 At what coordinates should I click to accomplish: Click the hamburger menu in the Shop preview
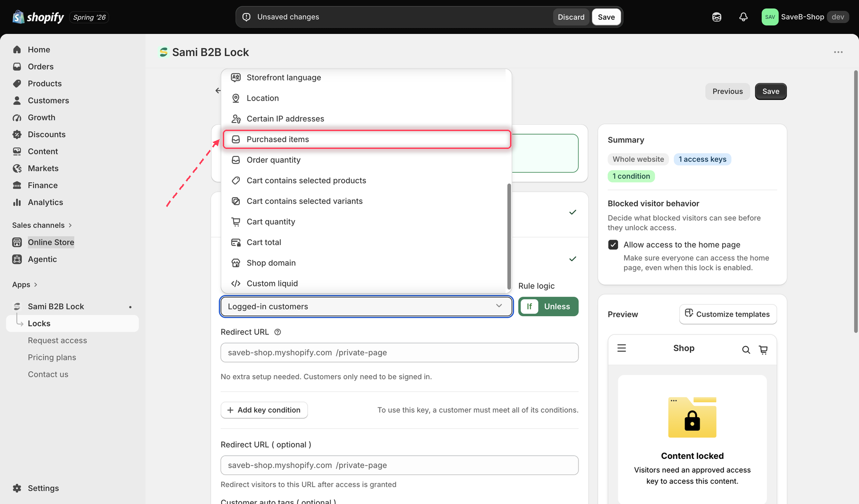(x=621, y=348)
